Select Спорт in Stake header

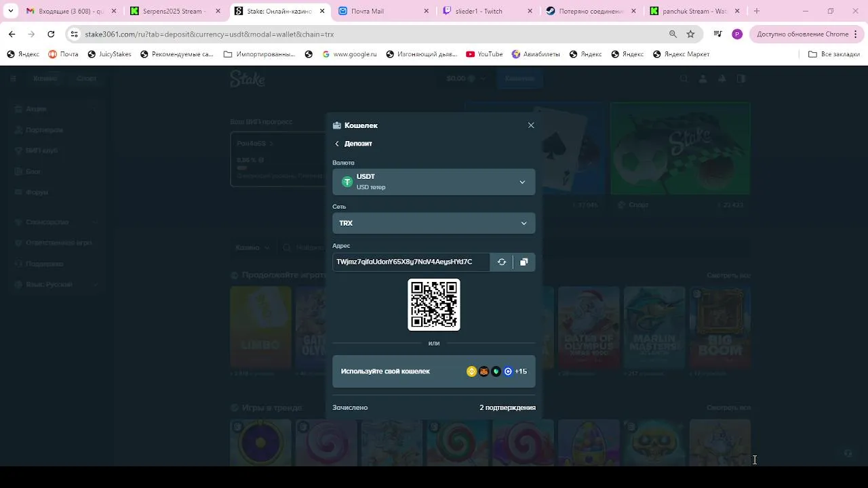click(87, 79)
